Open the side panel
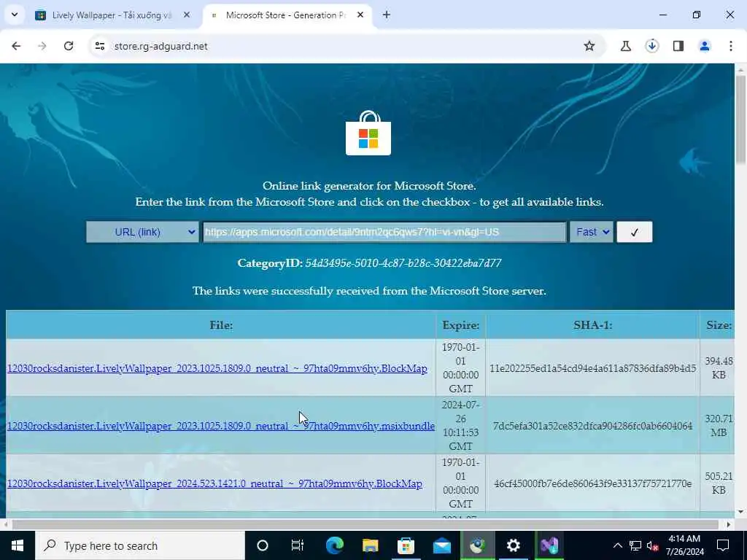The image size is (747, 560). click(x=678, y=46)
